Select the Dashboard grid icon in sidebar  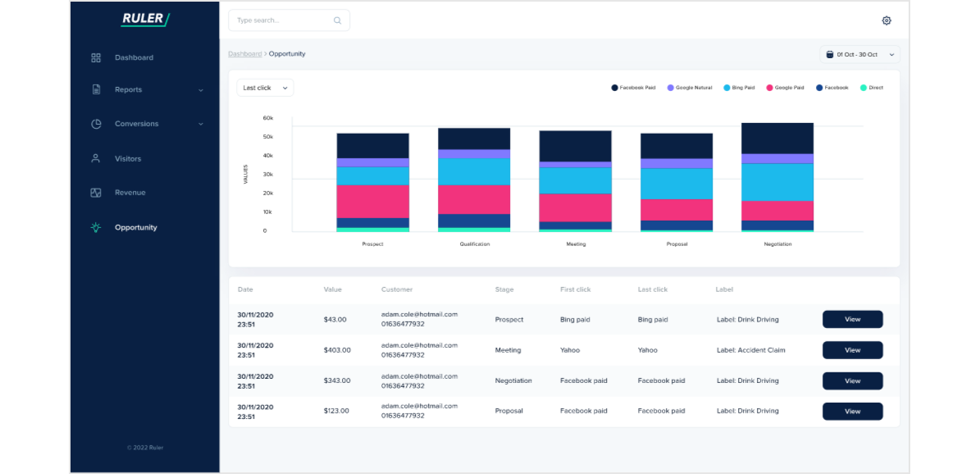point(94,57)
